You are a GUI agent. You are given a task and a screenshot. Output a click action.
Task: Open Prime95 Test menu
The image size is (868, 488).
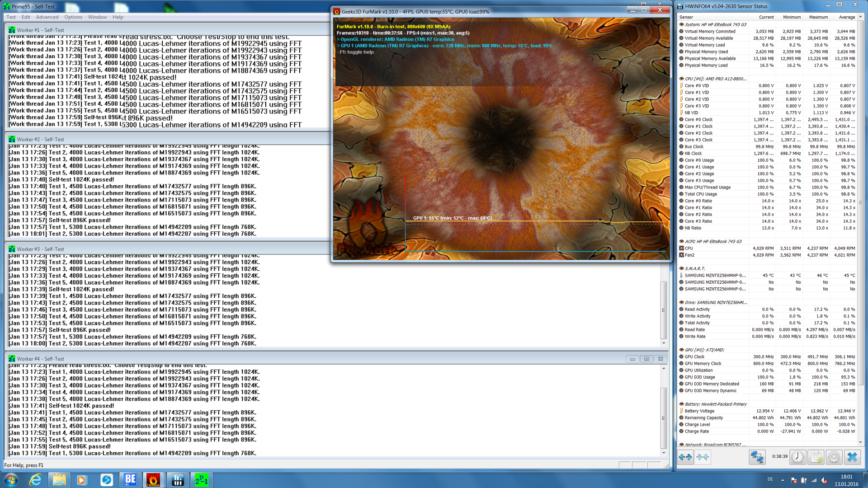[11, 17]
